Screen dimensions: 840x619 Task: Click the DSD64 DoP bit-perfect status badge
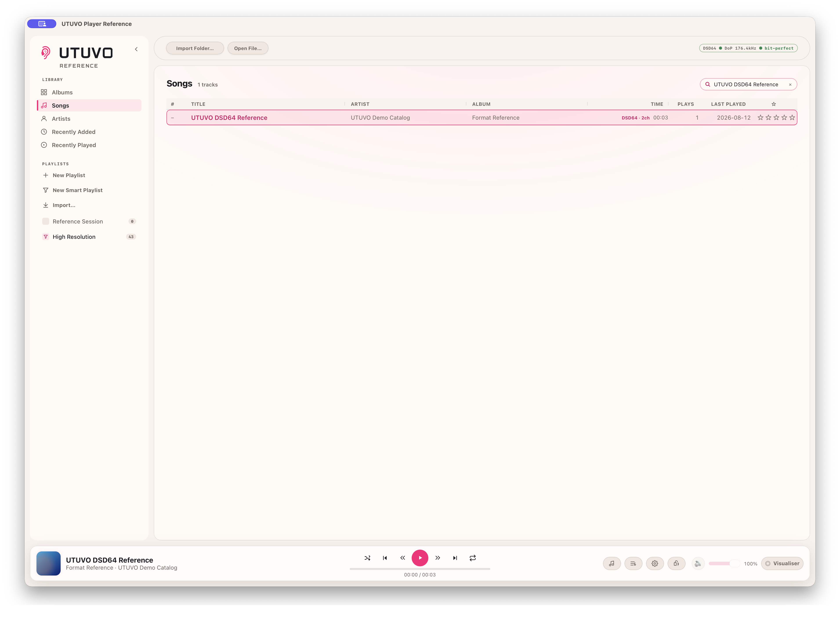(x=748, y=48)
